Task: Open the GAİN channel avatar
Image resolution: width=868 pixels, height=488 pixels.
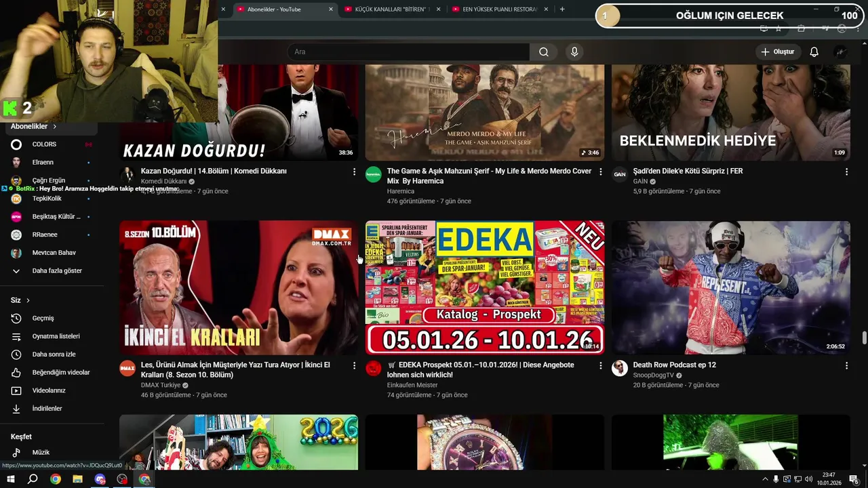Action: (620, 174)
